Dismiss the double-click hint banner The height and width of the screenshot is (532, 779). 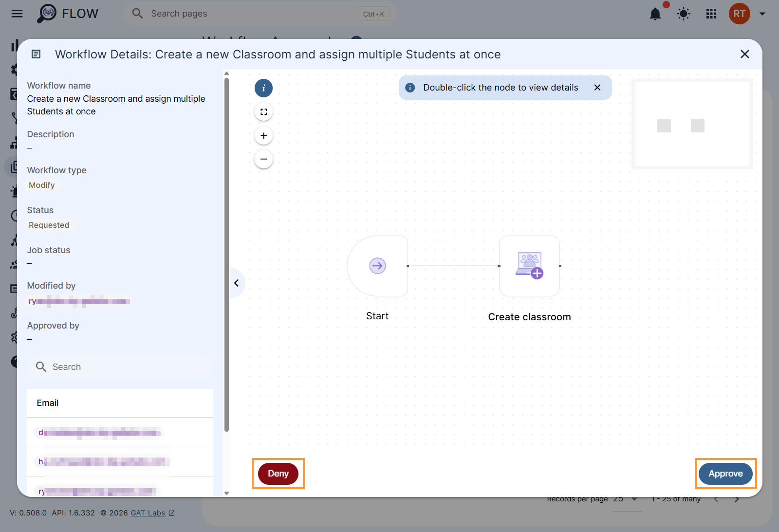(x=597, y=88)
